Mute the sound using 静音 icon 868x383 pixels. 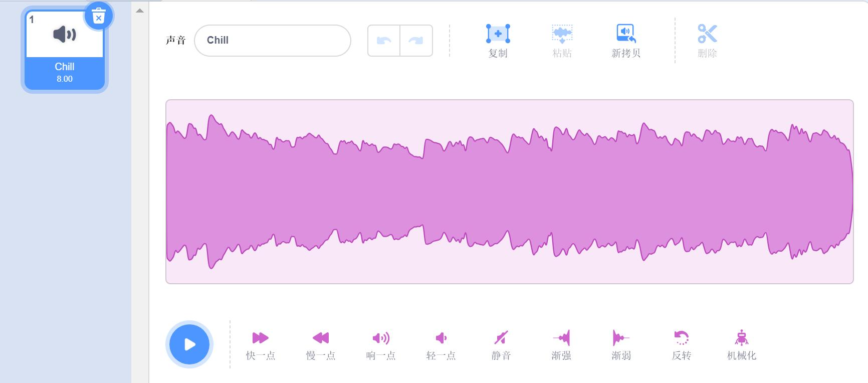coord(502,338)
